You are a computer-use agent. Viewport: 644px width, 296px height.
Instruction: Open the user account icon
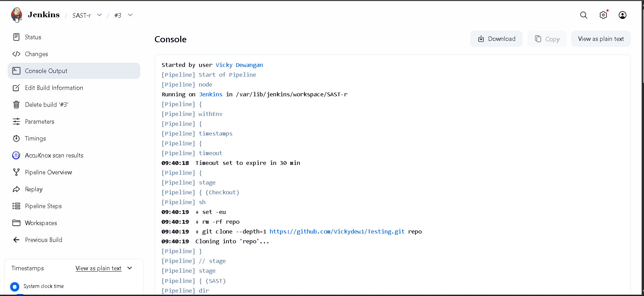622,15
